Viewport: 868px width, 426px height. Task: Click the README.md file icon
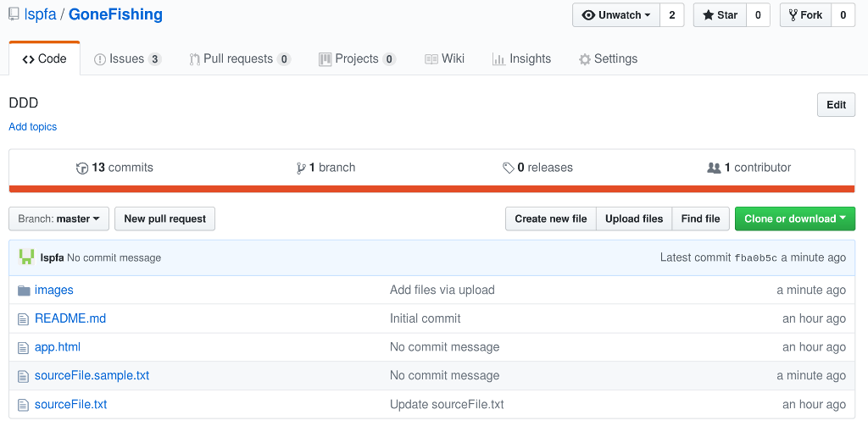tap(23, 319)
